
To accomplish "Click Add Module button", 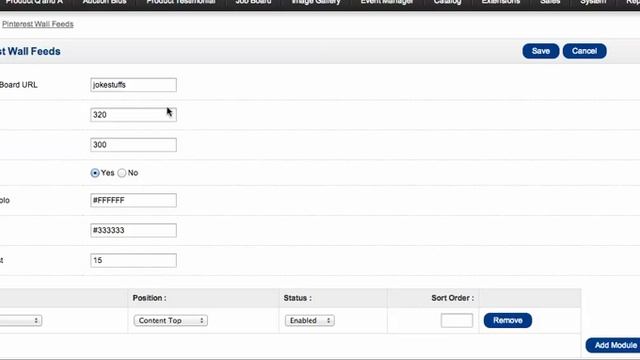I will pos(614,345).
